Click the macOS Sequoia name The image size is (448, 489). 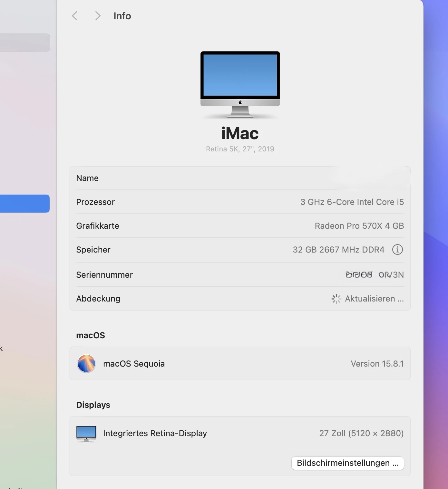134,364
